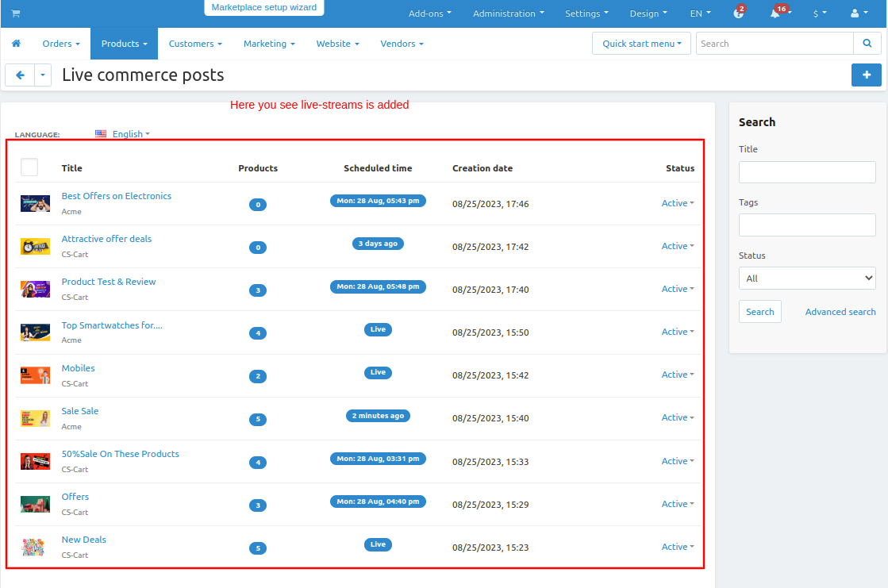Open the Advanced search link
Screen dimensions: 888x588
pyautogui.click(x=840, y=312)
